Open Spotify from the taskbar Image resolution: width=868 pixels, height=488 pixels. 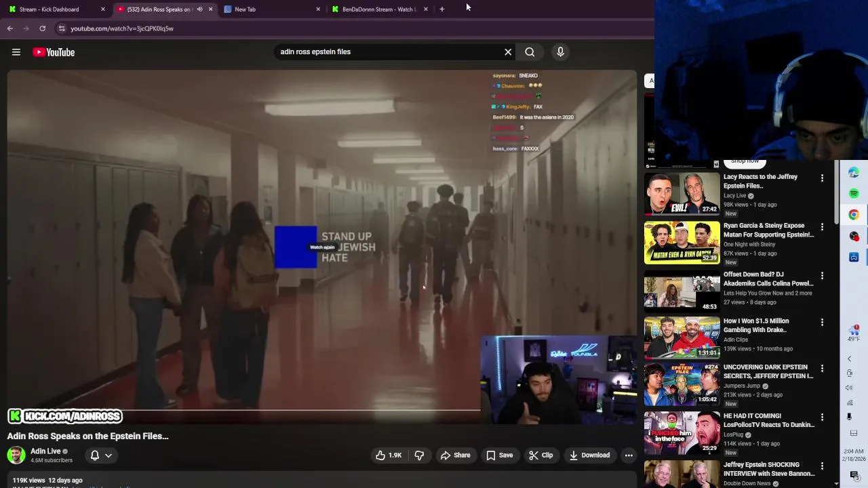click(x=854, y=194)
